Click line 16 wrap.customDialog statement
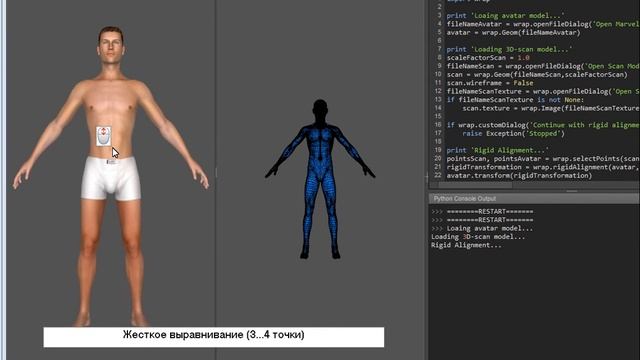Viewport: 640px width, 360px height. click(x=543, y=125)
